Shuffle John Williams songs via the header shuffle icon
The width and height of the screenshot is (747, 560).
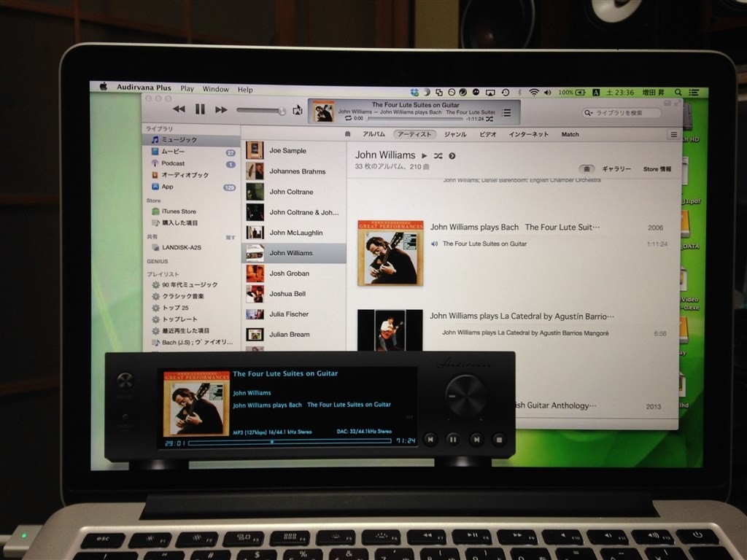click(x=438, y=156)
